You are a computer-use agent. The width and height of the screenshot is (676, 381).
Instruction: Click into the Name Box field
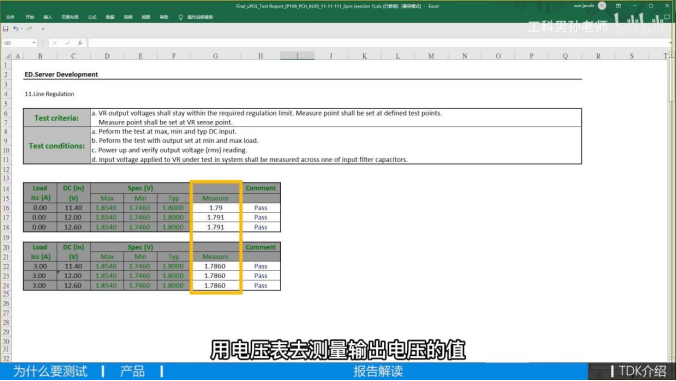(17, 43)
